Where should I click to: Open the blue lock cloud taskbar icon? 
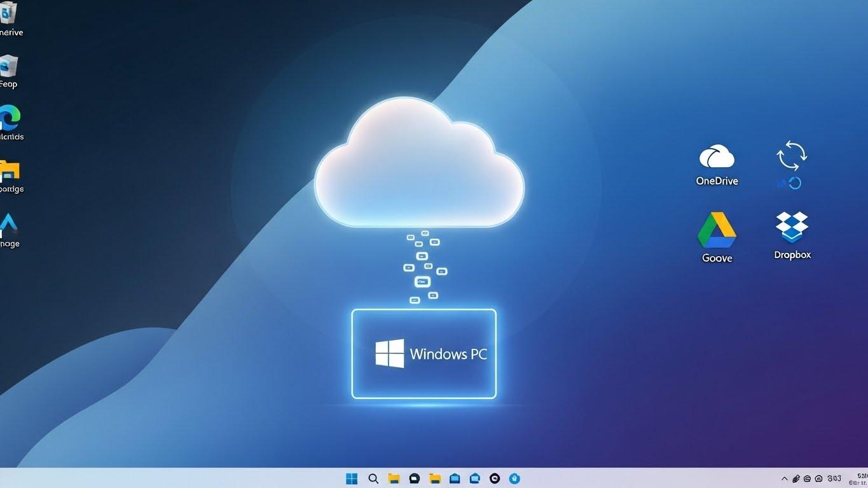pos(514,478)
